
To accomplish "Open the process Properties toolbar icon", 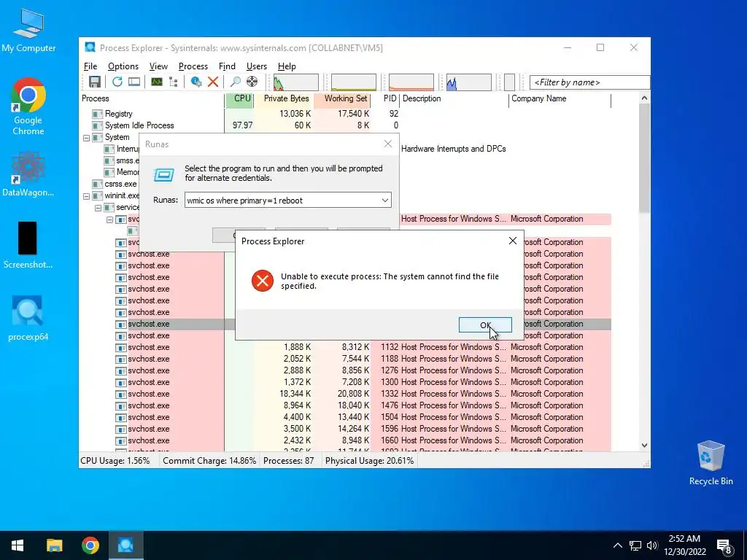I will (196, 82).
